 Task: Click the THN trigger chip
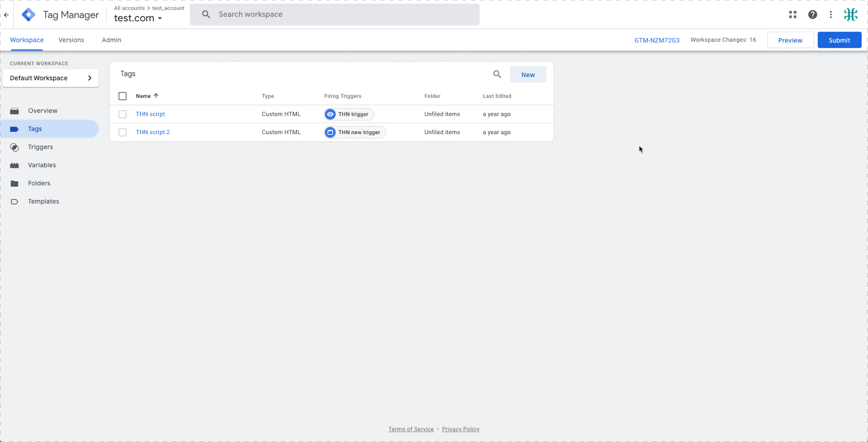[x=349, y=114]
